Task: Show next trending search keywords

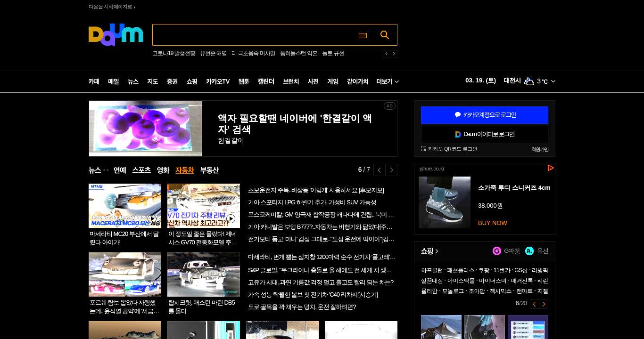Action: click(394, 54)
